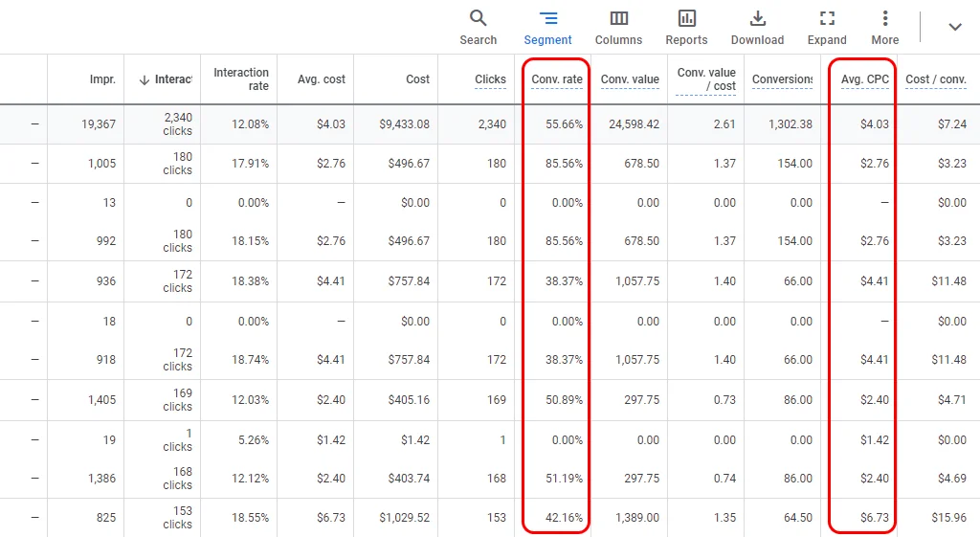The height and width of the screenshot is (537, 980).
Task: Expand table to full screen
Action: click(827, 19)
